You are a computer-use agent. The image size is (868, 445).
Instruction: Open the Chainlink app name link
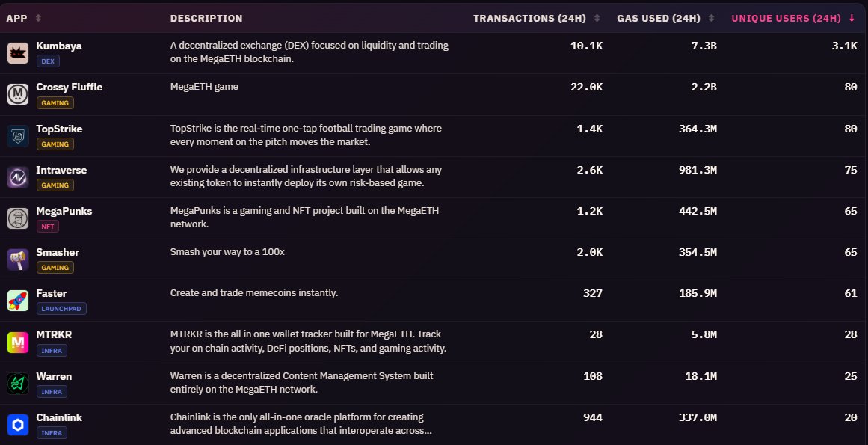click(59, 417)
